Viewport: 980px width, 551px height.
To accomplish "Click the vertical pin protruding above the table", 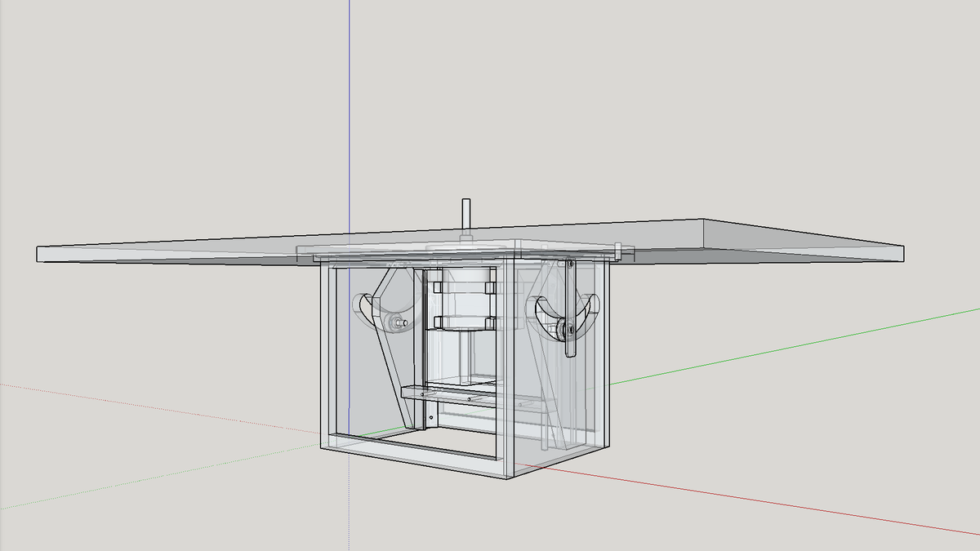I will click(466, 218).
